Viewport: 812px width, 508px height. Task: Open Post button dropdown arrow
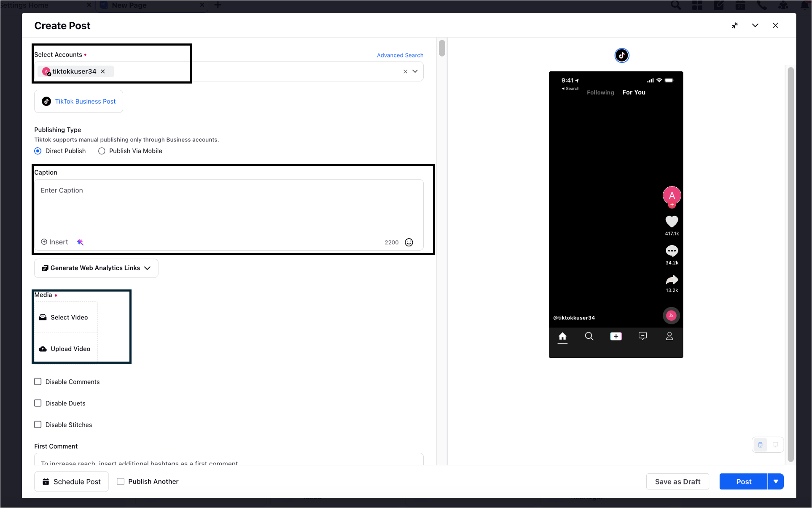(x=776, y=482)
